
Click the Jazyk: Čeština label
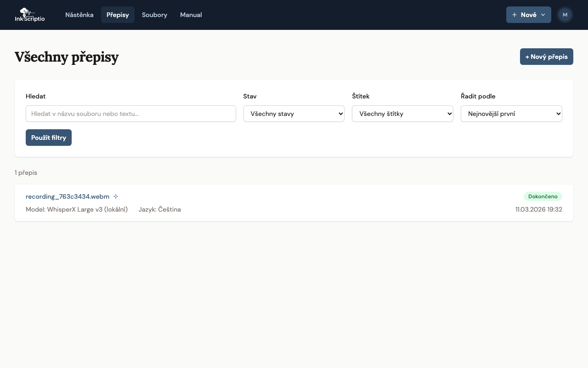coord(159,209)
